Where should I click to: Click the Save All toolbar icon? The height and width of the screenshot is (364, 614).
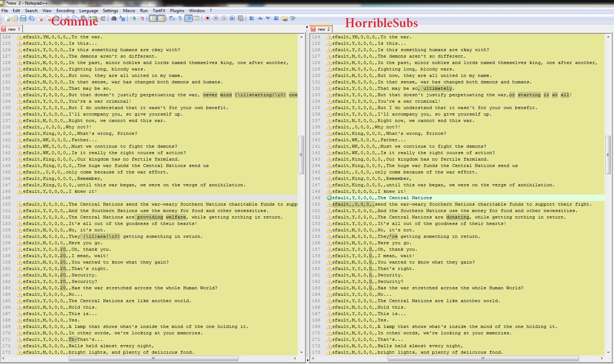(31, 18)
